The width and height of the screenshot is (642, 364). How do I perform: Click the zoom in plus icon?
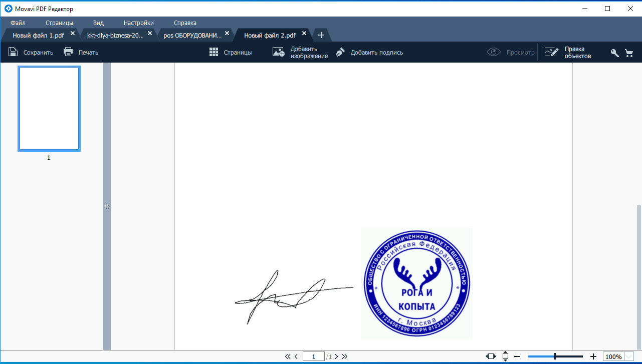(593, 356)
